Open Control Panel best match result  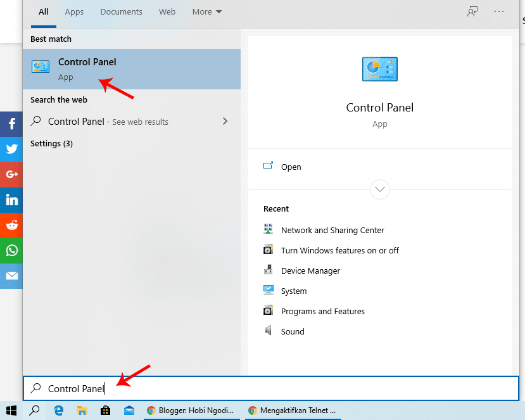pos(132,69)
